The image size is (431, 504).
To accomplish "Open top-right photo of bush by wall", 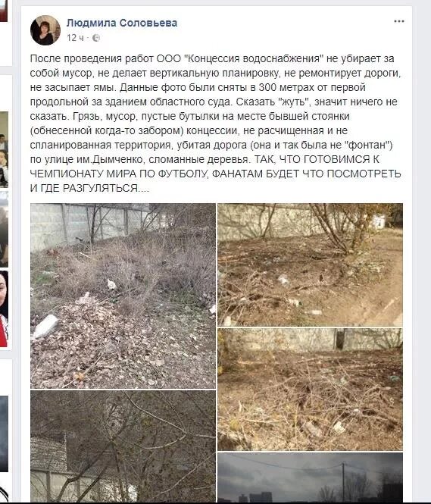I will (310, 265).
